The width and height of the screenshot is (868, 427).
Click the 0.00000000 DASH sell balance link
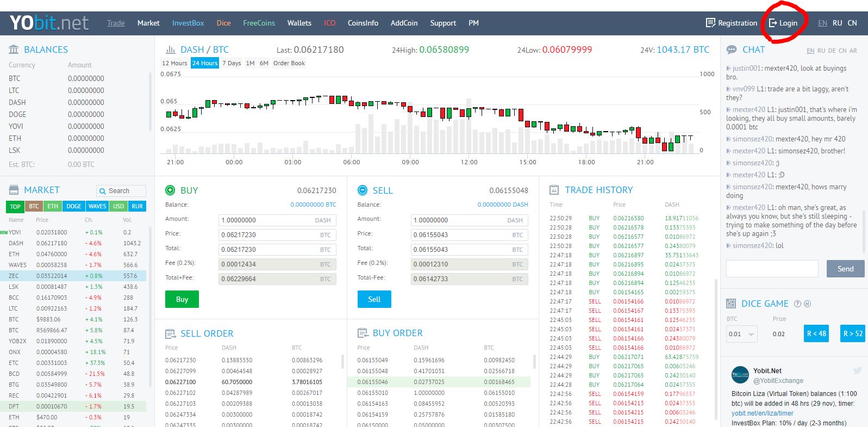(503, 205)
